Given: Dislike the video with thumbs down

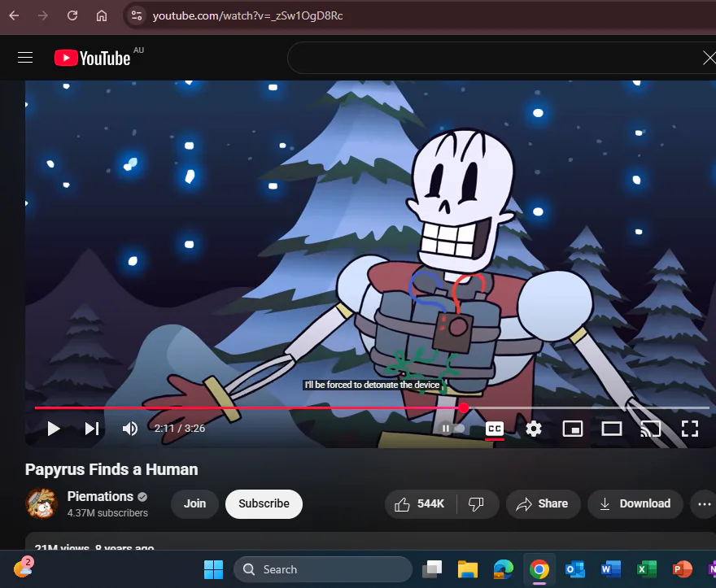Looking at the screenshot, I should click(476, 503).
